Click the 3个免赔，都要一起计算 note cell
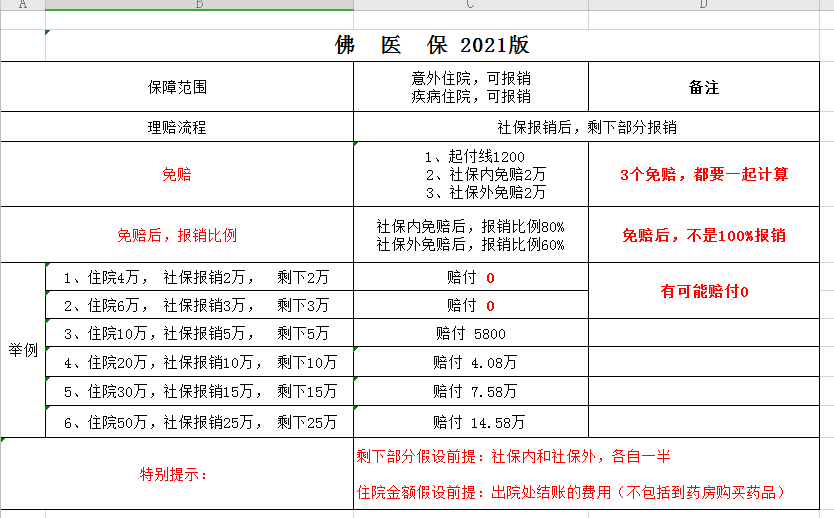 pyautogui.click(x=703, y=174)
